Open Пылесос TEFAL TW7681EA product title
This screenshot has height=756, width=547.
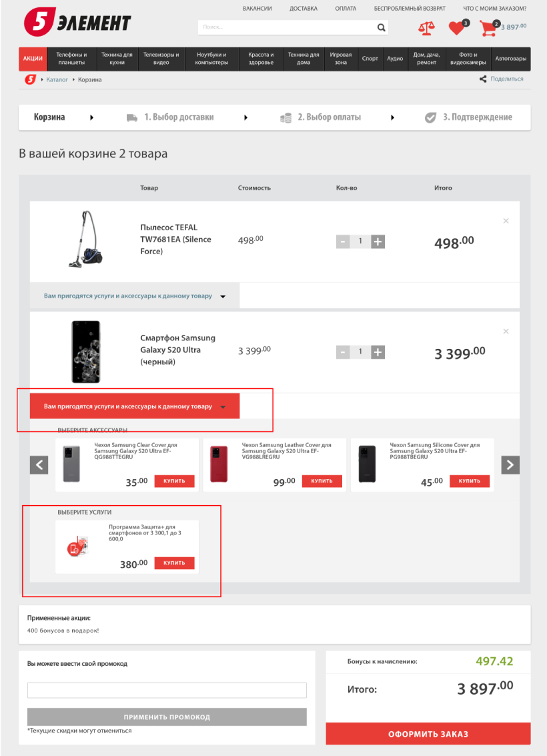pos(175,239)
